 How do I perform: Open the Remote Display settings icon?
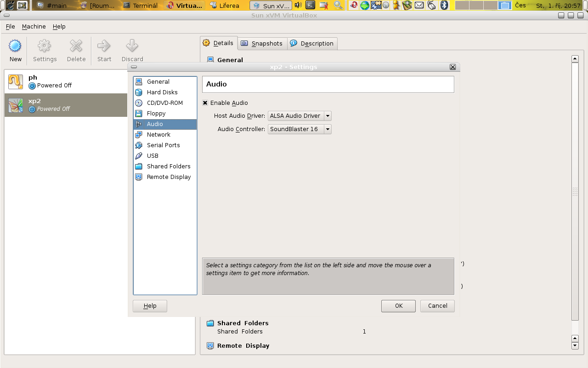pyautogui.click(x=139, y=177)
